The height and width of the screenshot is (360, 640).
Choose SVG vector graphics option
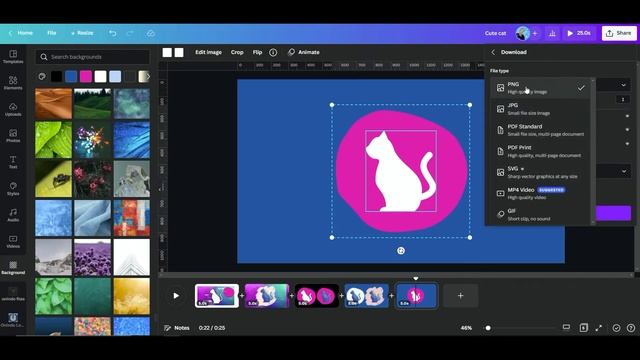540,172
